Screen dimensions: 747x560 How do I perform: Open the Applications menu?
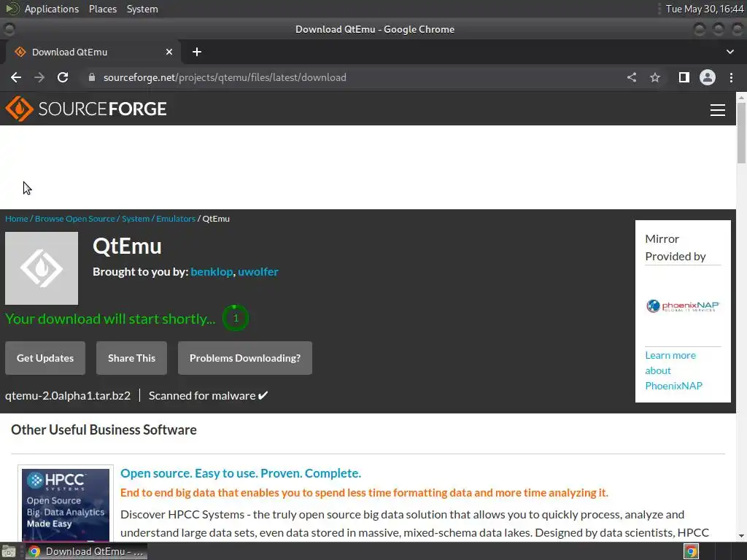coord(52,9)
